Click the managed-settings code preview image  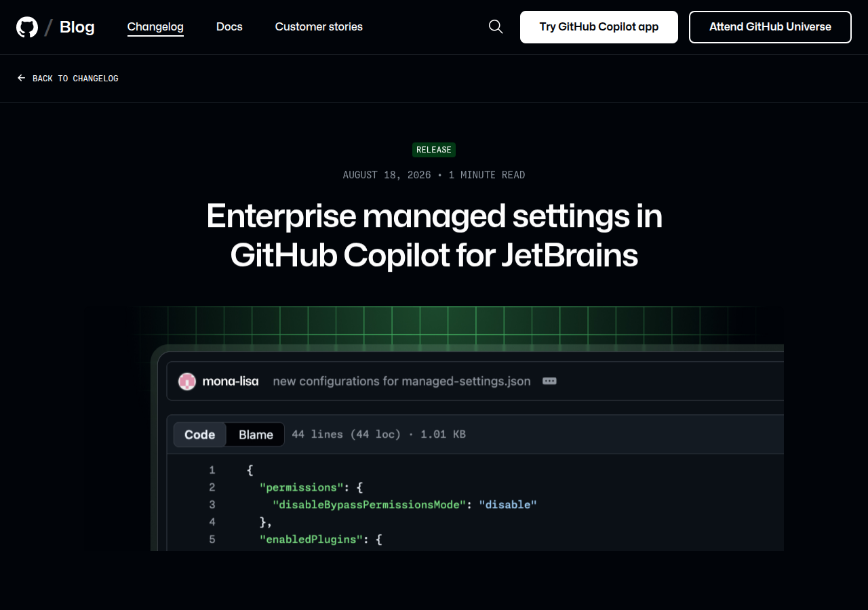(x=434, y=428)
